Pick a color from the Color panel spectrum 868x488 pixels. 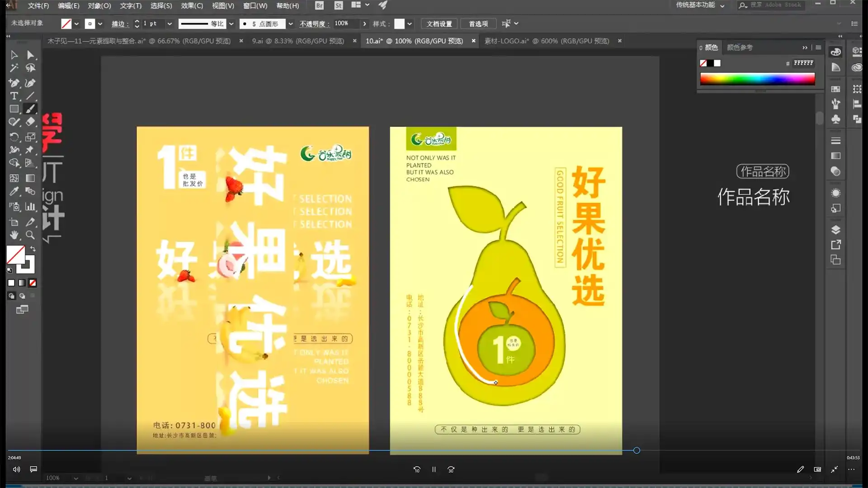757,78
